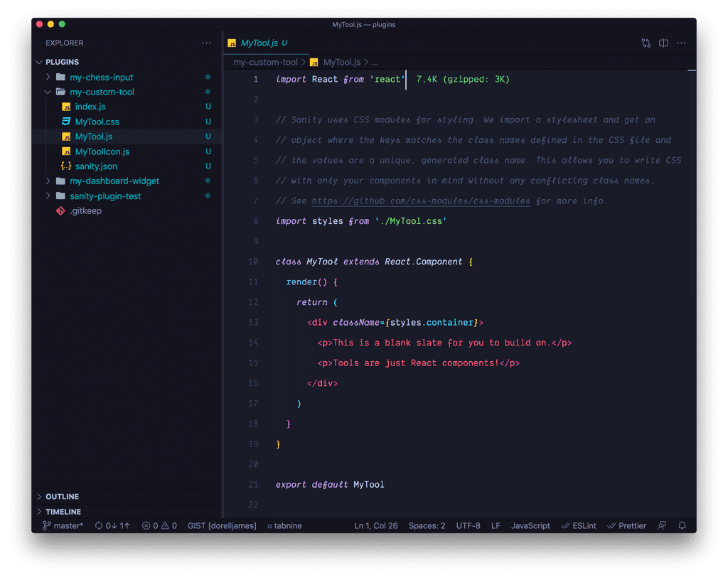Click the feedback smiley icon in status bar

(x=662, y=525)
